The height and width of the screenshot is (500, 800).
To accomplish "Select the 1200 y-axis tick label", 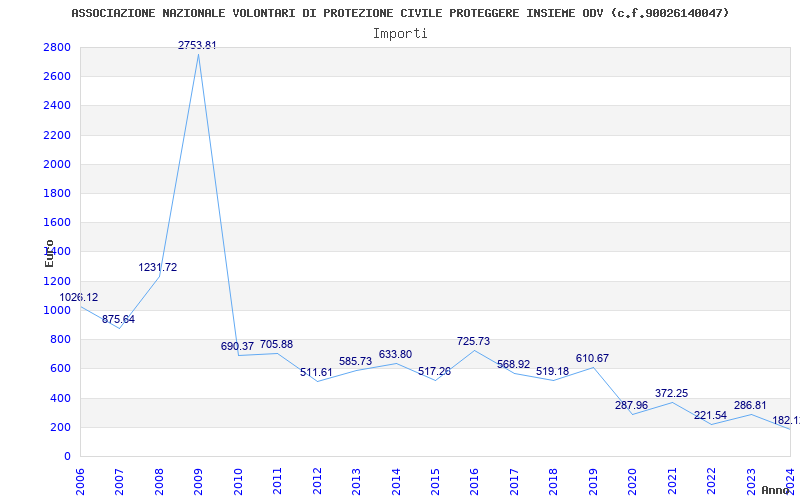I will (57, 281).
